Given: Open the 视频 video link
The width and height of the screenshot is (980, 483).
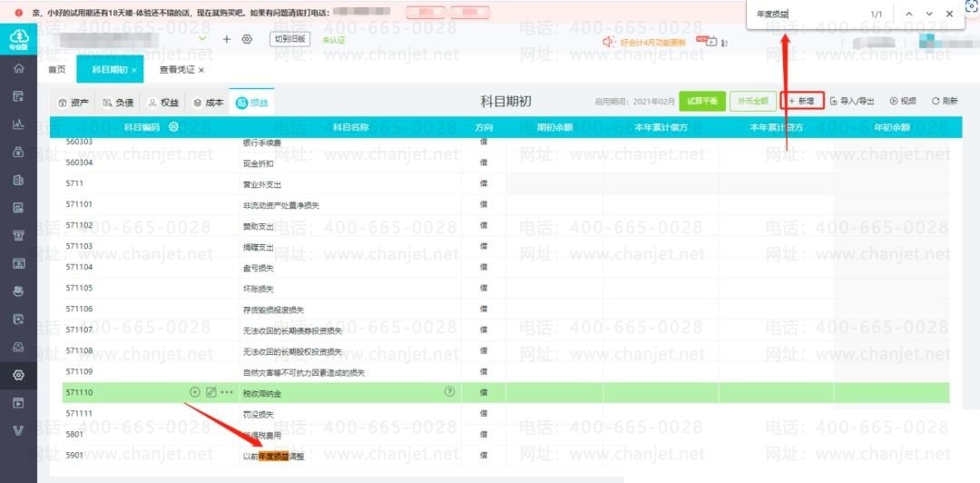Looking at the screenshot, I should 903,101.
